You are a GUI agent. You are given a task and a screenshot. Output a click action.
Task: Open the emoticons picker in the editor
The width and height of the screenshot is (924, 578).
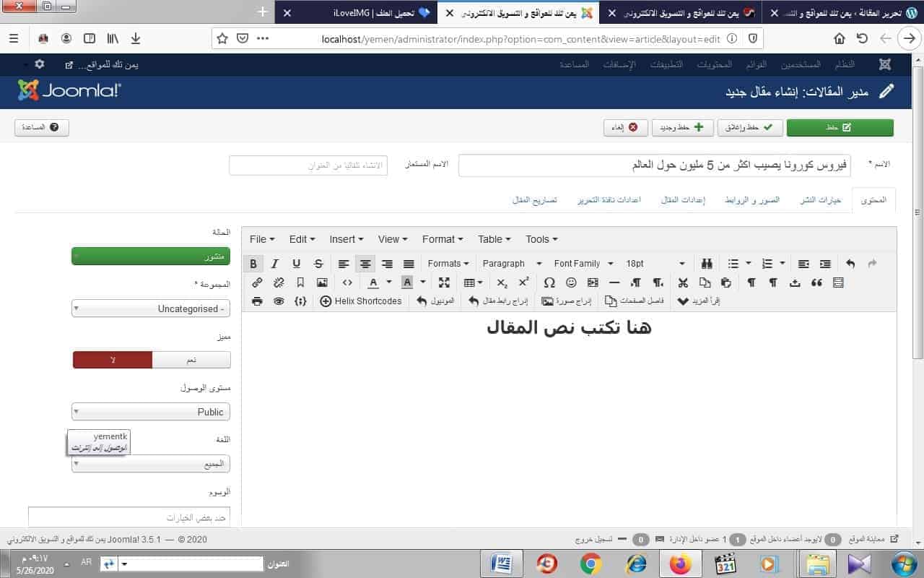(571, 282)
